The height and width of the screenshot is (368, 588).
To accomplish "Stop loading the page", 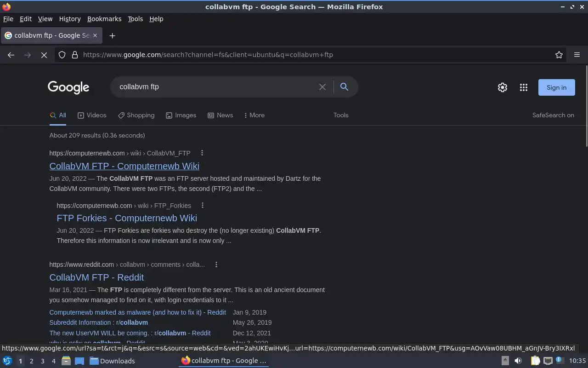I will click(x=44, y=55).
